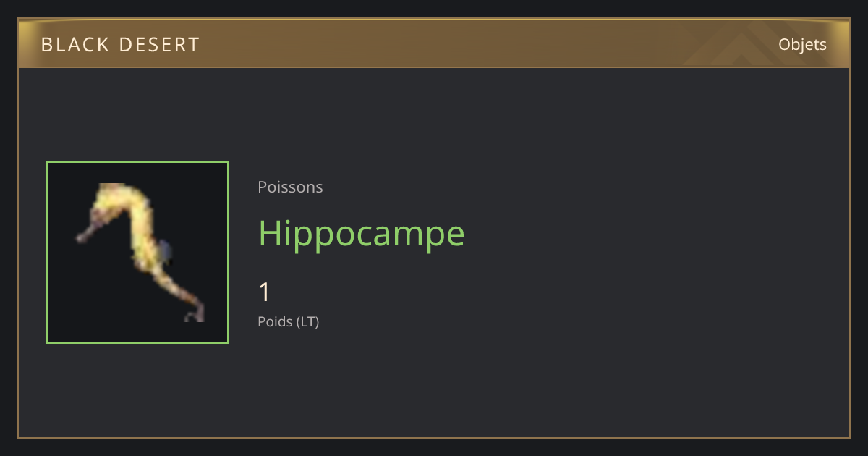Open the Poissons category label
The width and height of the screenshot is (868, 456).
point(290,187)
